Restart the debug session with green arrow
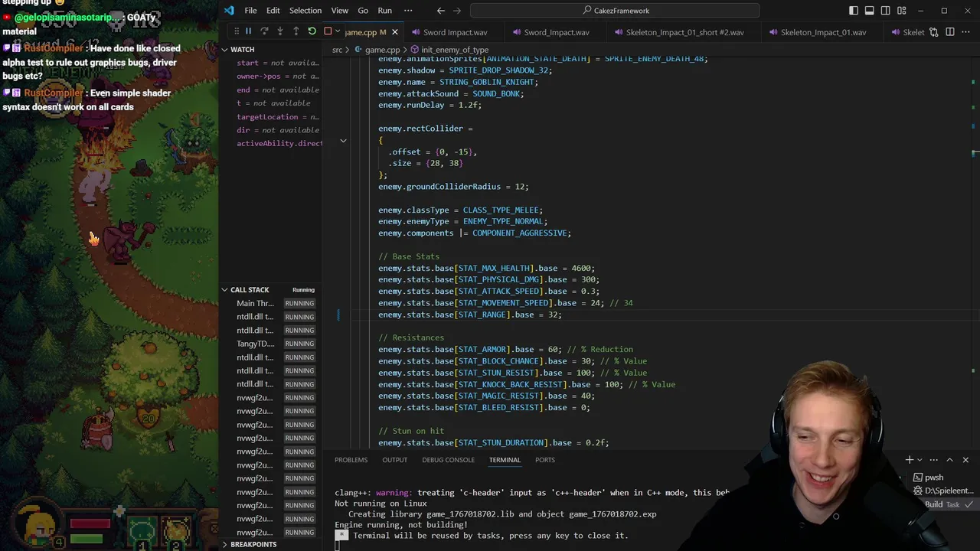Viewport: 980px width, 551px height. click(x=312, y=31)
